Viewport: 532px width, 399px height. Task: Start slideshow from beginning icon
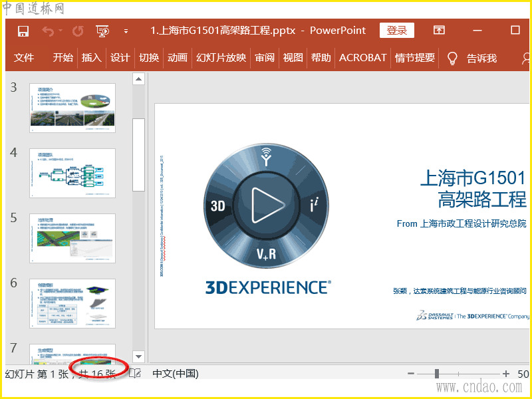coord(102,31)
